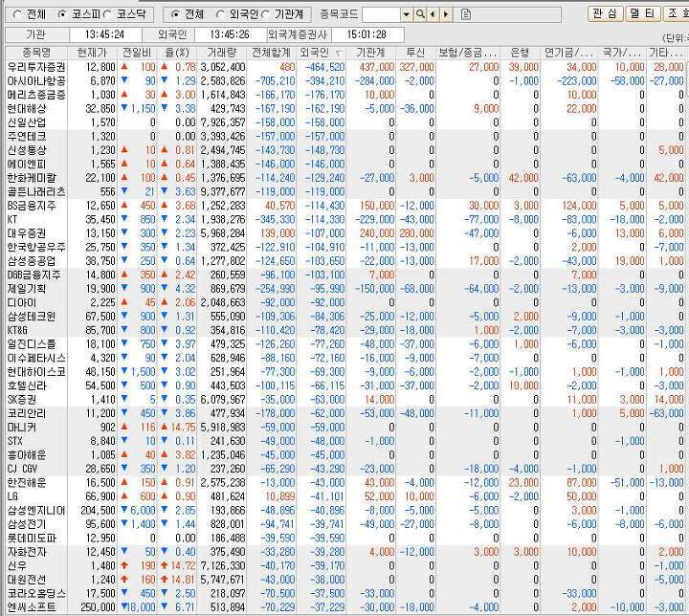Click the 멀티 button
This screenshot has width=689, height=616.
point(642,13)
